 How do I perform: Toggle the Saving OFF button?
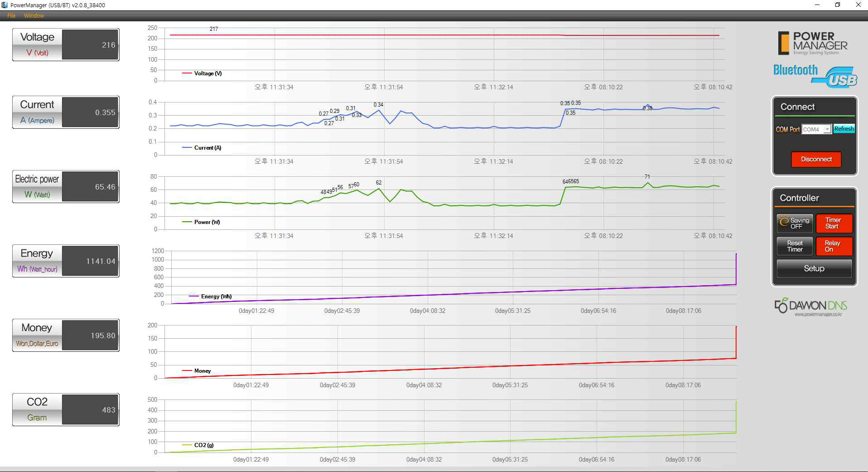click(x=795, y=223)
